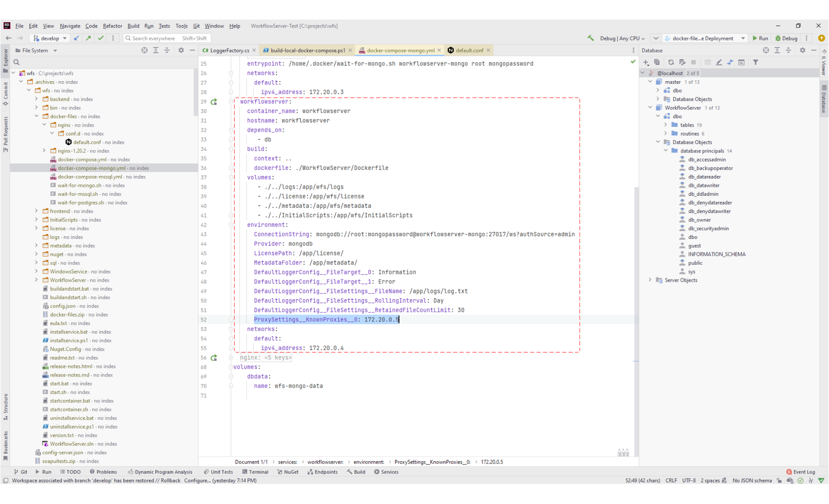
Task: Click the Search everywhere field
Action: click(x=167, y=38)
